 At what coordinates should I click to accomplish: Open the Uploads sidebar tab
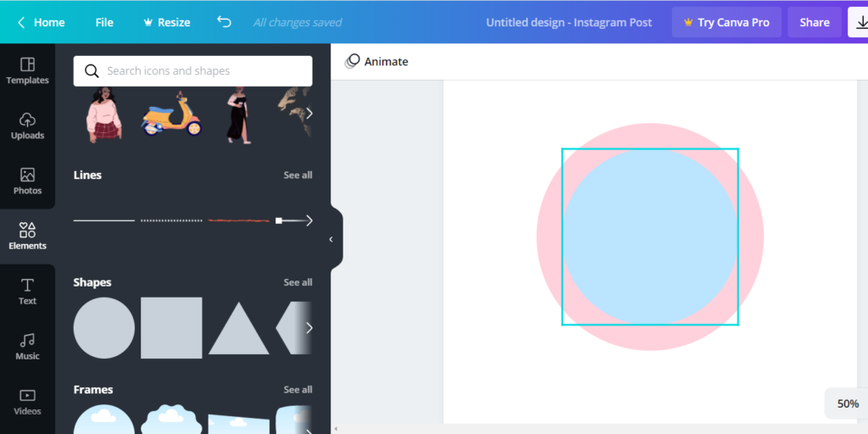tap(27, 126)
